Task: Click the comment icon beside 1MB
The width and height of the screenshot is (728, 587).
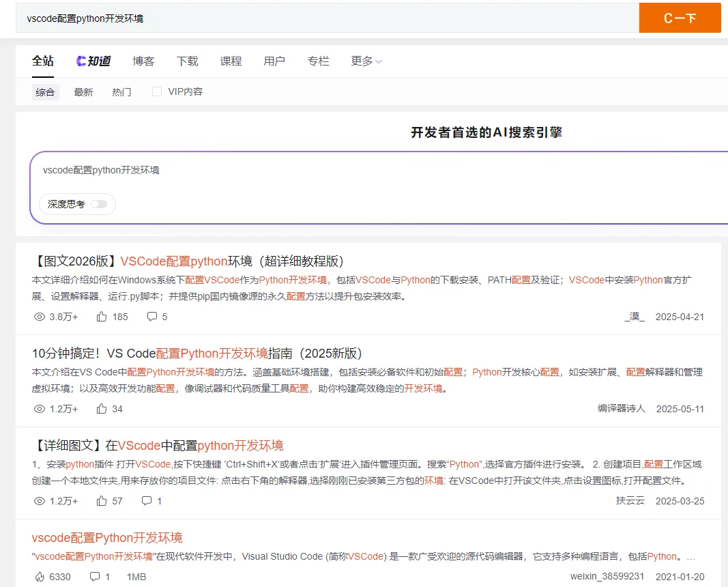Action: point(95,577)
